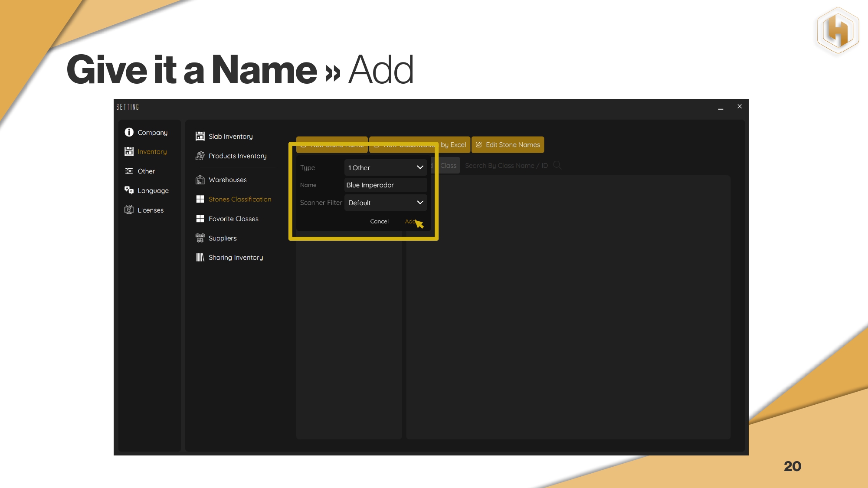Click Cancel in the dialog
The height and width of the screenshot is (488, 868).
point(379,221)
